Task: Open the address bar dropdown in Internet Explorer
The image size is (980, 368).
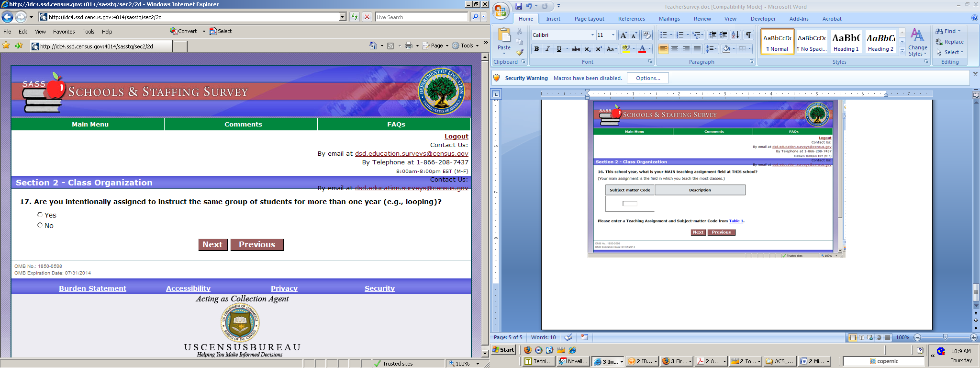Action: 342,17
